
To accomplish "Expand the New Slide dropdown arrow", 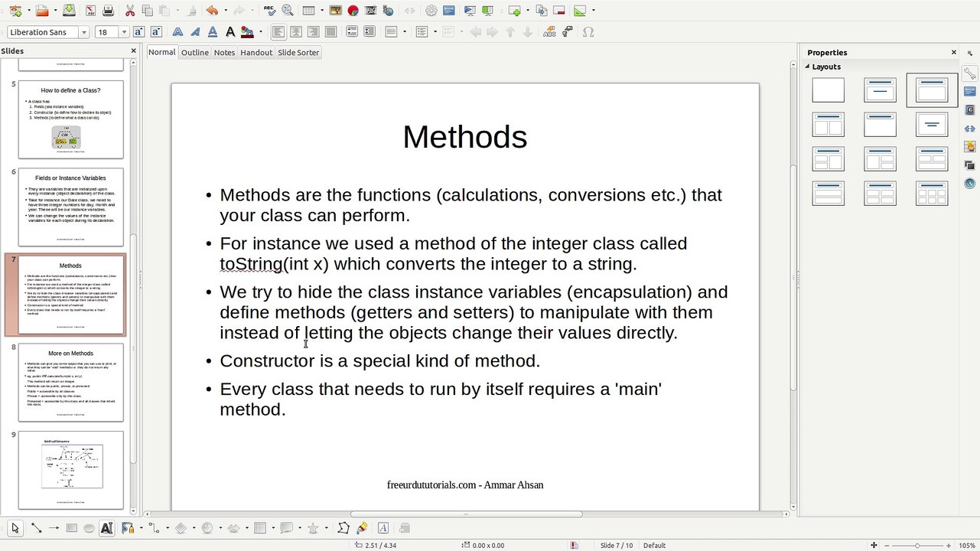I will [528, 11].
